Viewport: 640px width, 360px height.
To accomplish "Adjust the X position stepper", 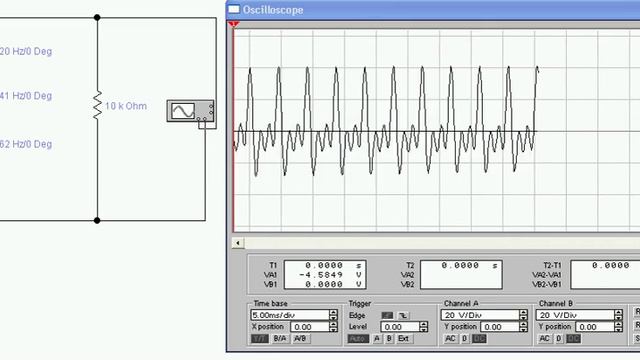I will click(333, 327).
